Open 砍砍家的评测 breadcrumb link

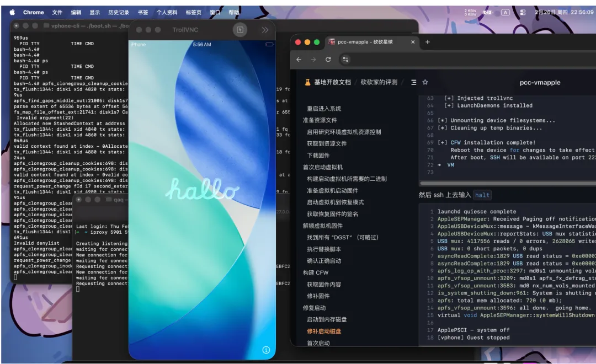click(x=379, y=82)
